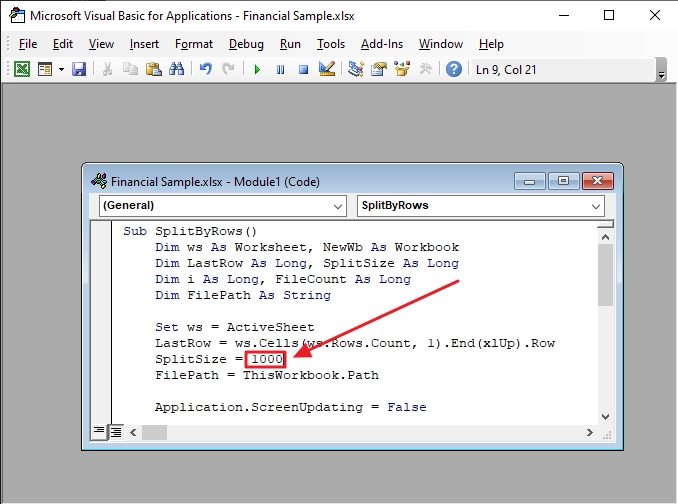Viewport: 678px width, 504px height.
Task: Open the Format menu
Action: [194, 44]
